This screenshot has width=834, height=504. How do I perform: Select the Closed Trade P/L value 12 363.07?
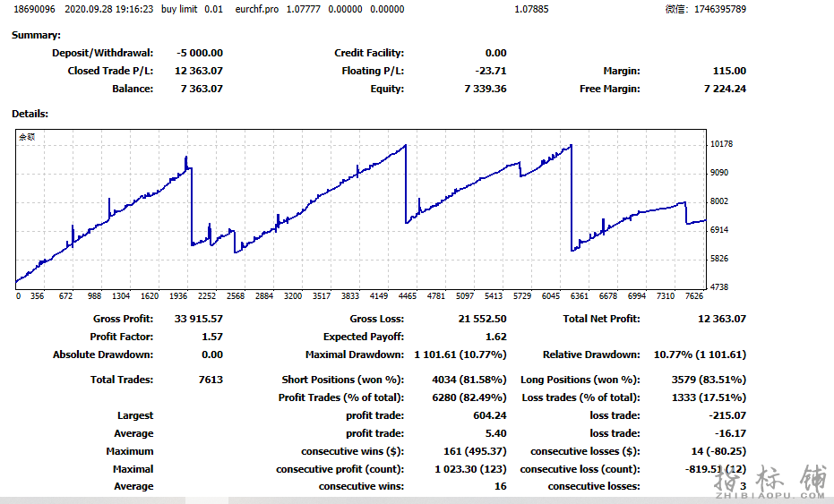click(x=198, y=71)
